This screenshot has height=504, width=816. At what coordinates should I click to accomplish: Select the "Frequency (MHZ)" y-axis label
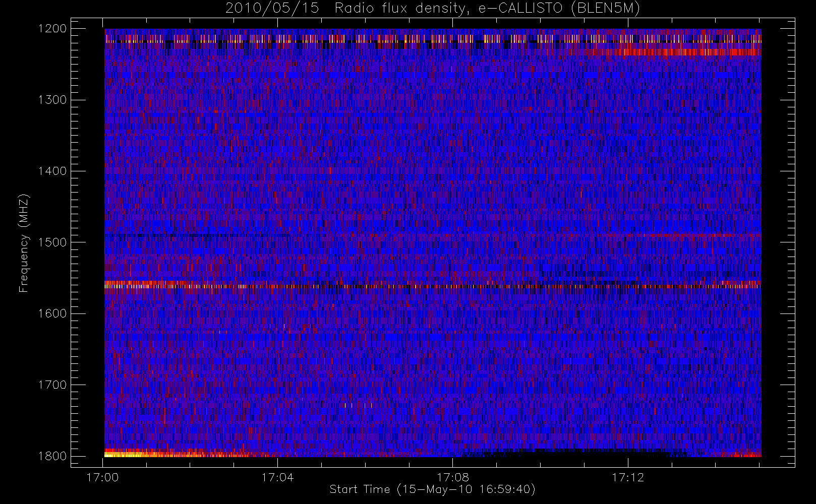[x=24, y=243]
